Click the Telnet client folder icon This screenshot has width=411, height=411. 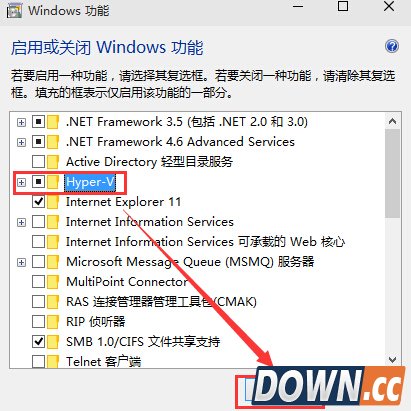click(x=53, y=361)
